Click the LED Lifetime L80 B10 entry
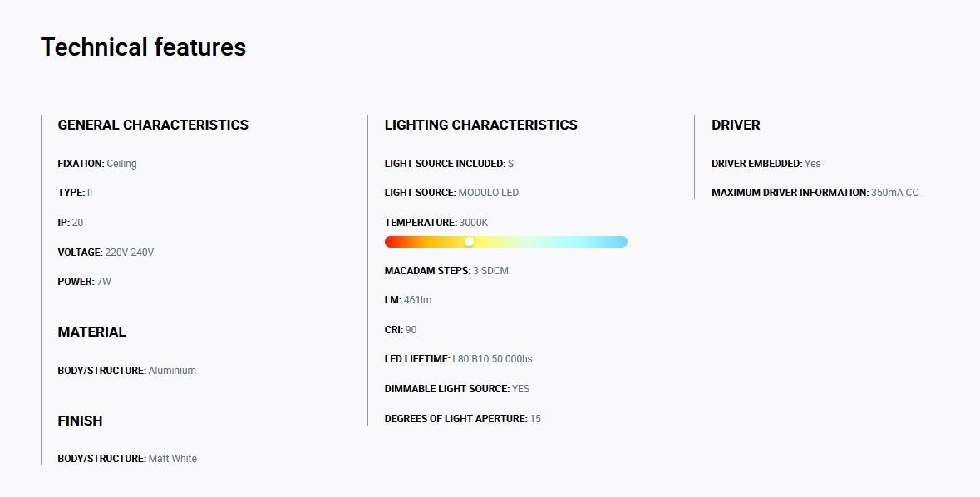The image size is (980, 497). (458, 359)
